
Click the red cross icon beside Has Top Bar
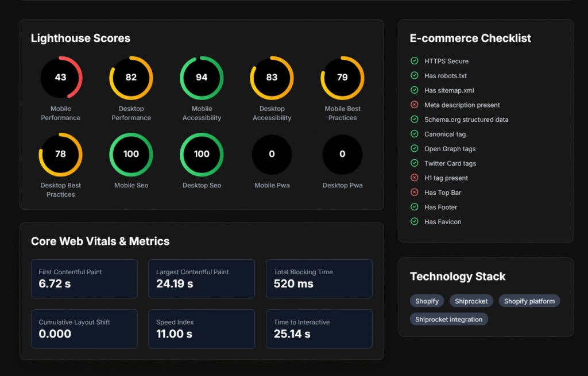click(x=414, y=193)
